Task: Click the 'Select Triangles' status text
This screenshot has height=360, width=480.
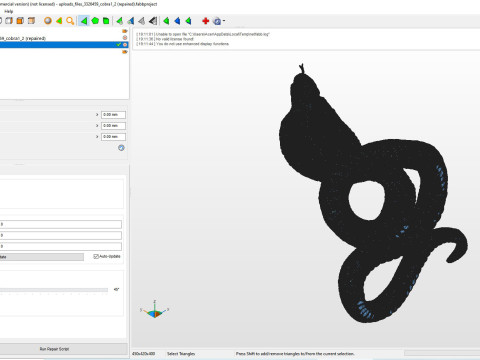Action: 181,354
